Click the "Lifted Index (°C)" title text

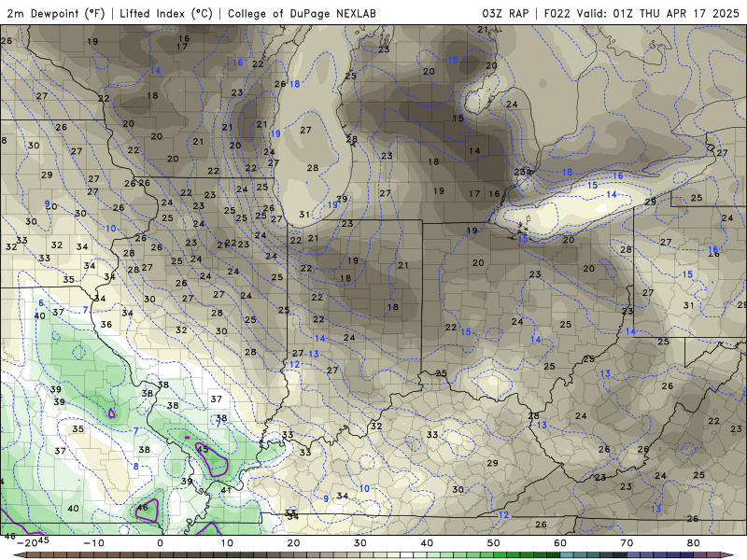(x=166, y=13)
